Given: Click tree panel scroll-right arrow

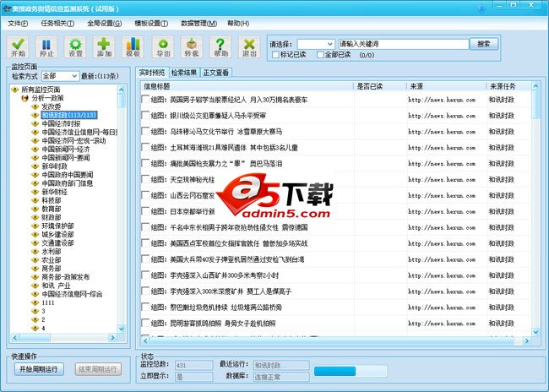Looking at the screenshot, I should pyautogui.click(x=112, y=338).
